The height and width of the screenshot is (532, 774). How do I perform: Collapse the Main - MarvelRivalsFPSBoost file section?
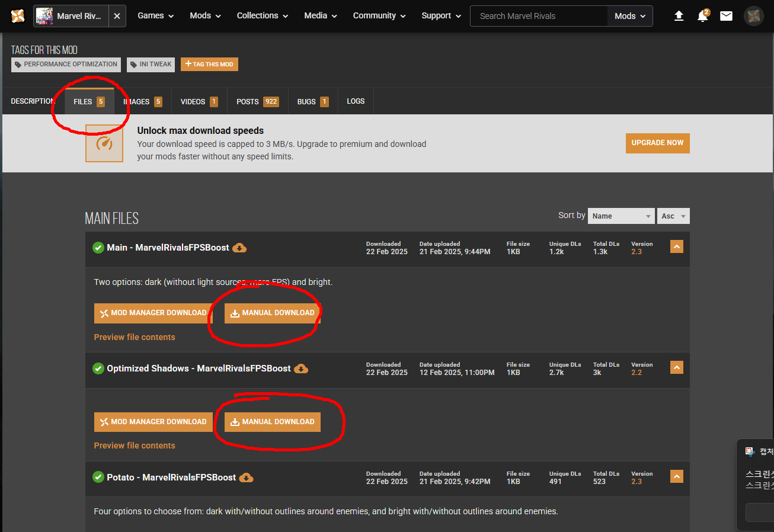[x=677, y=246]
